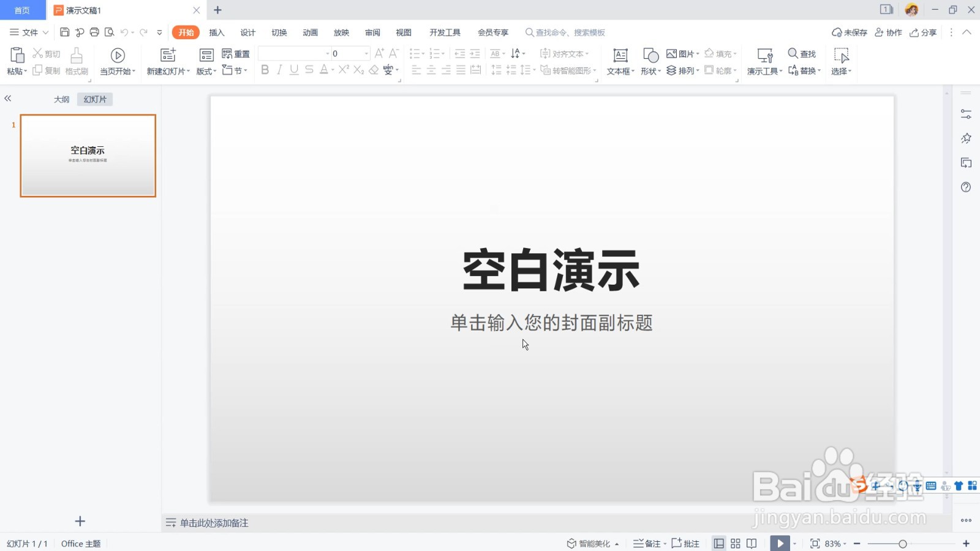Image resolution: width=980 pixels, height=551 pixels.
Task: Click the Cut scissors icon
Action: pos(38,54)
